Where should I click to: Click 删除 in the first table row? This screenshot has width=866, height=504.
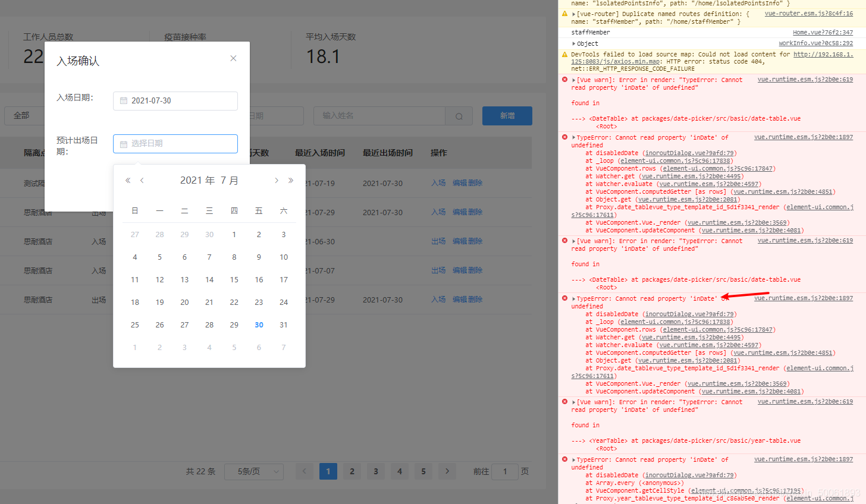coord(475,183)
